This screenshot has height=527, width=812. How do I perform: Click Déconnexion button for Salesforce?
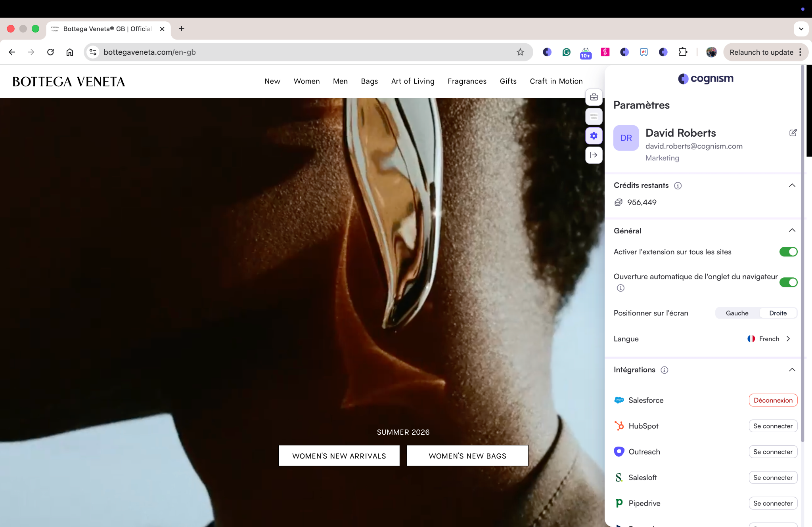pos(773,400)
